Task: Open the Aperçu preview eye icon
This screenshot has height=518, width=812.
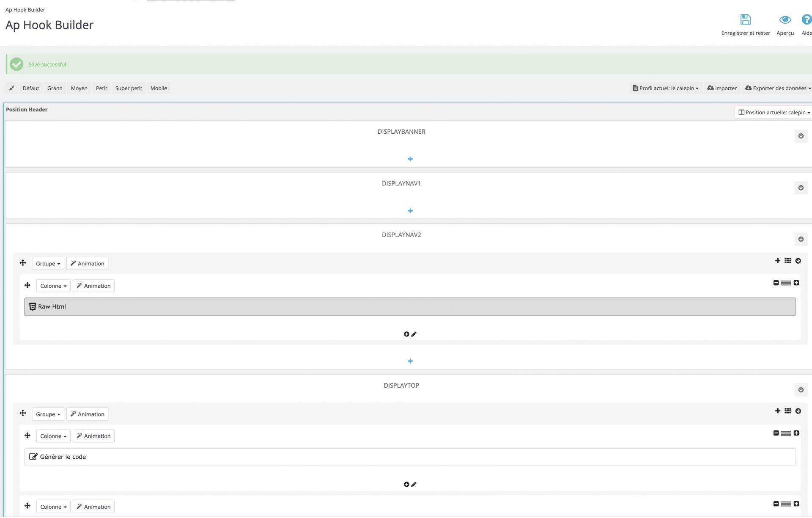Action: 785,19
